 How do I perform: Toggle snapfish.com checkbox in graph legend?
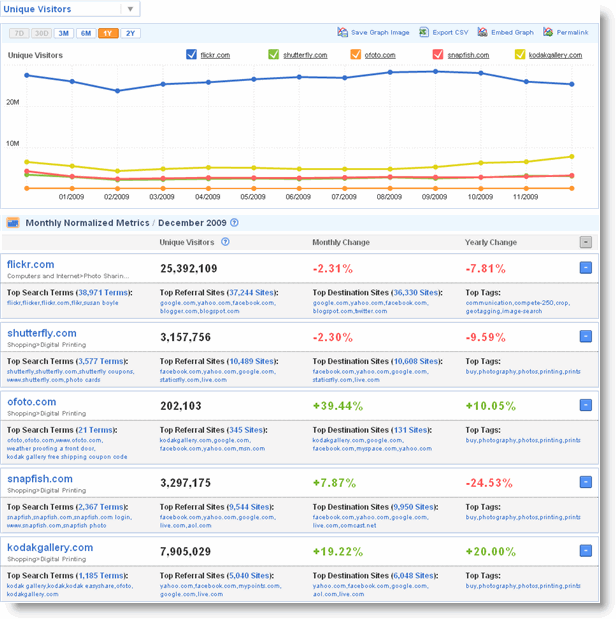coord(438,54)
